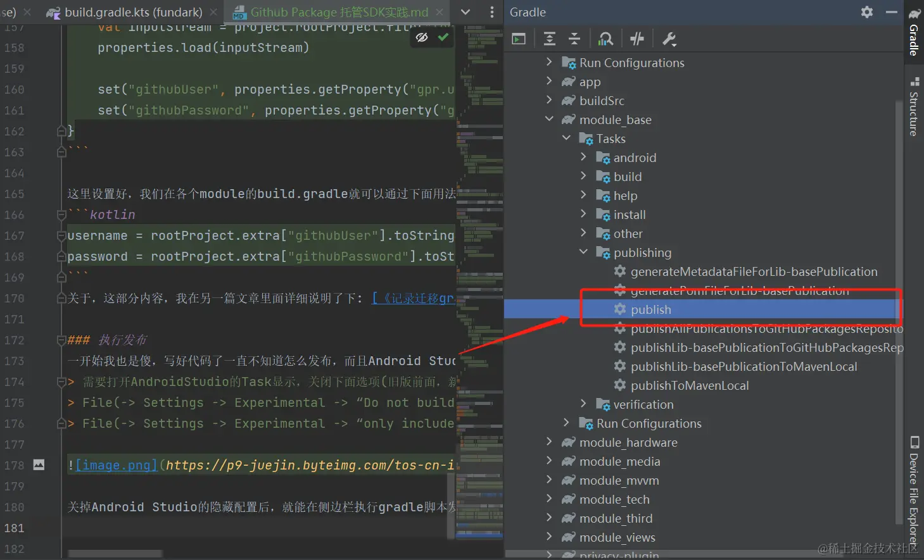Expand Run Configurations under module_base
924x560 pixels.
[566, 423]
